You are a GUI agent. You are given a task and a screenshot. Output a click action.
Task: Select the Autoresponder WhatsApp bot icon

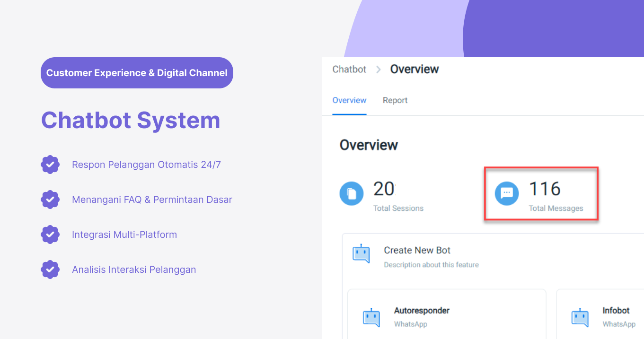coord(372,317)
